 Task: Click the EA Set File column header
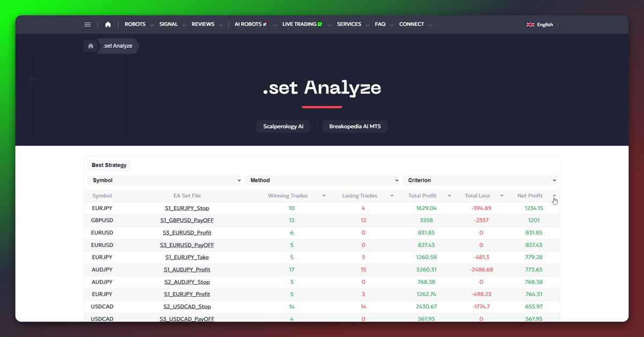(x=187, y=196)
